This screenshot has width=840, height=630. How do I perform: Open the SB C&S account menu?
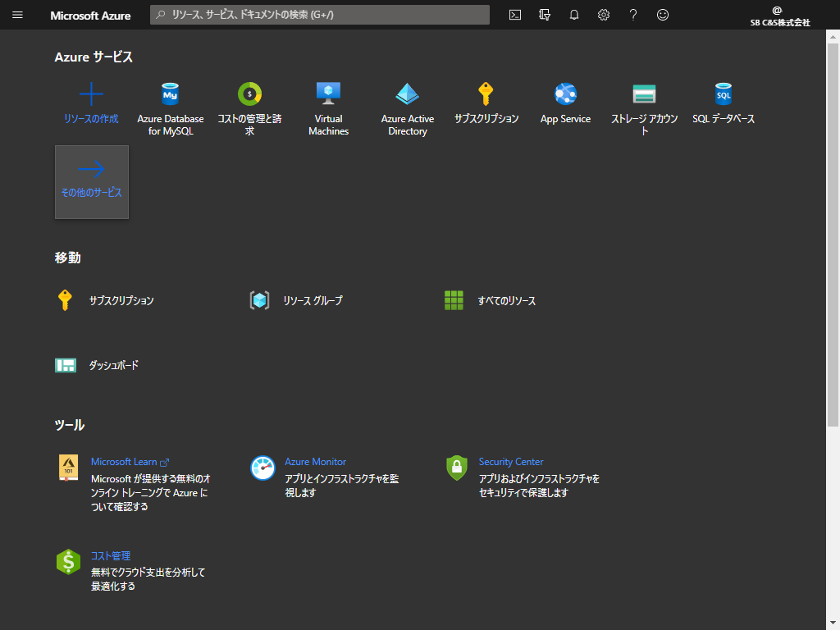[779, 16]
